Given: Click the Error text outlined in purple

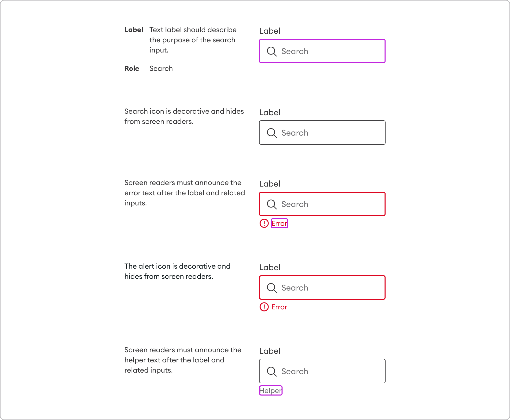Looking at the screenshot, I should coord(279,223).
